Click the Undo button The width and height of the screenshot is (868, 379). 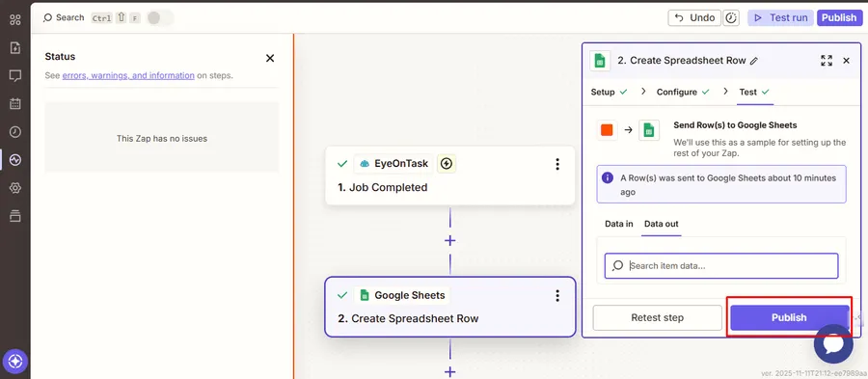(x=694, y=17)
